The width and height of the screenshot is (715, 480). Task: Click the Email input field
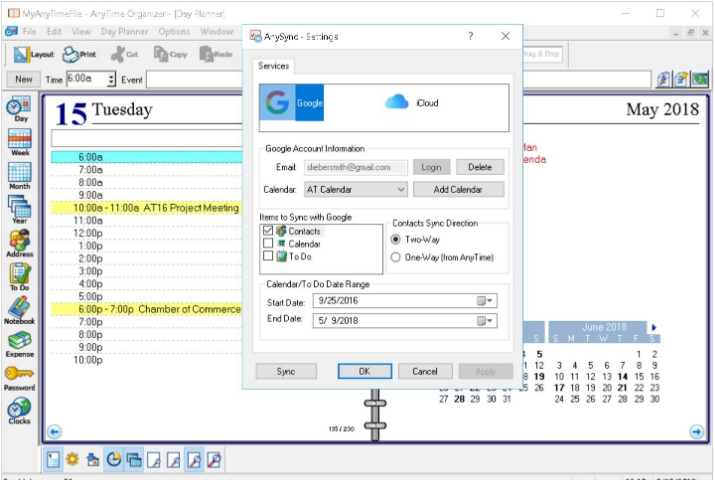click(356, 167)
